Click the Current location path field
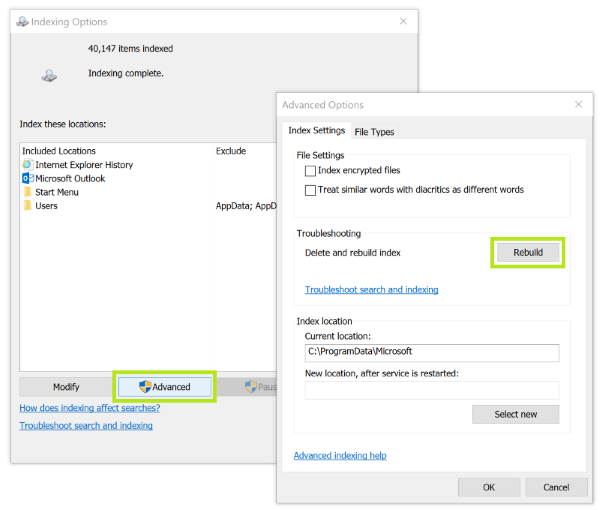600x510 pixels. 431,352
